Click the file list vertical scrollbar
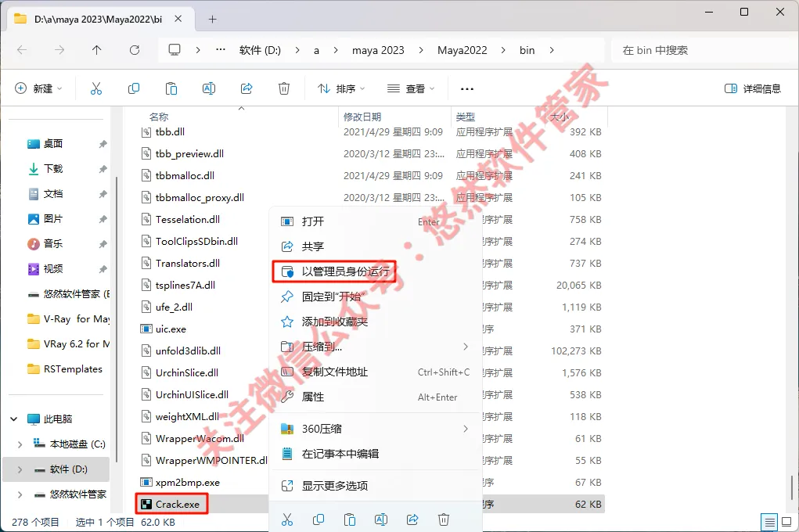The image size is (799, 532). [791, 487]
